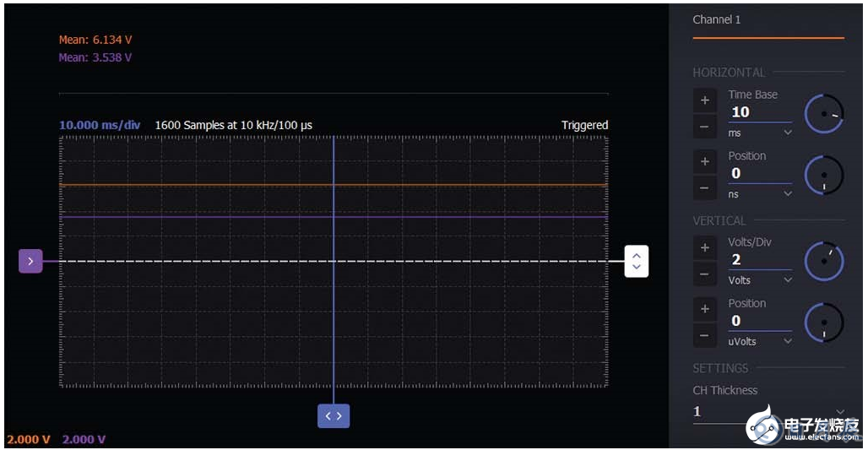Click the minus button for Time Base

point(705,127)
